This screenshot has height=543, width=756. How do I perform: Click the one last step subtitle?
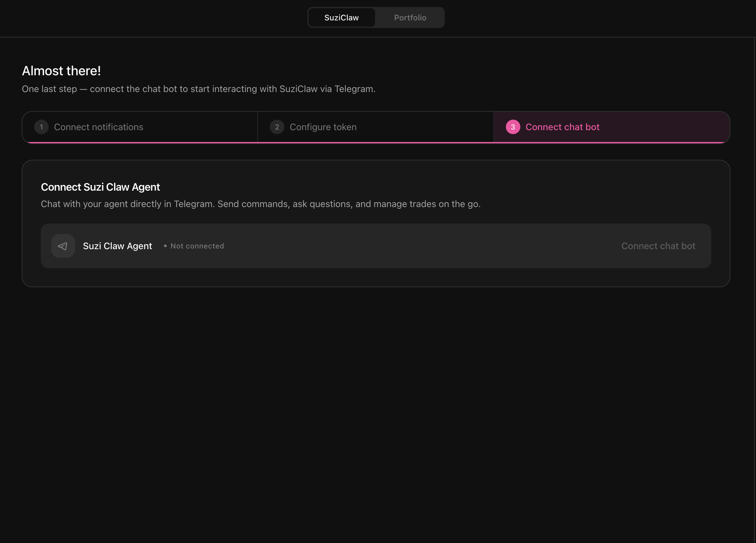[198, 89]
